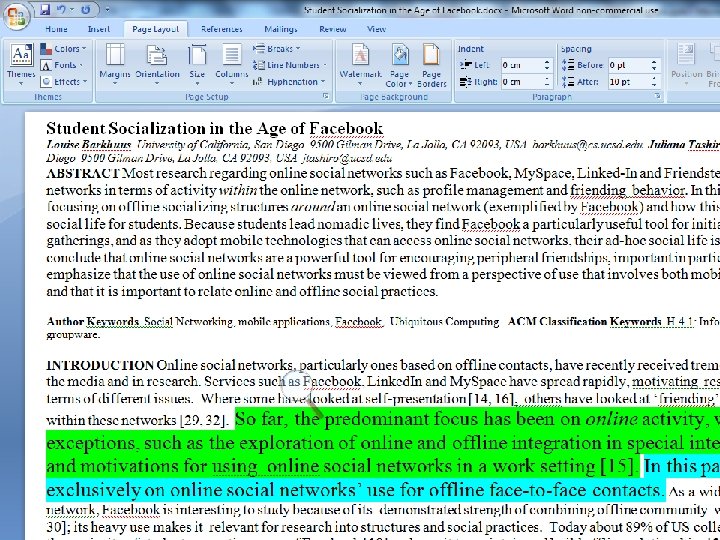Open the Page Color palette
The width and height of the screenshot is (720, 540).
tap(399, 65)
